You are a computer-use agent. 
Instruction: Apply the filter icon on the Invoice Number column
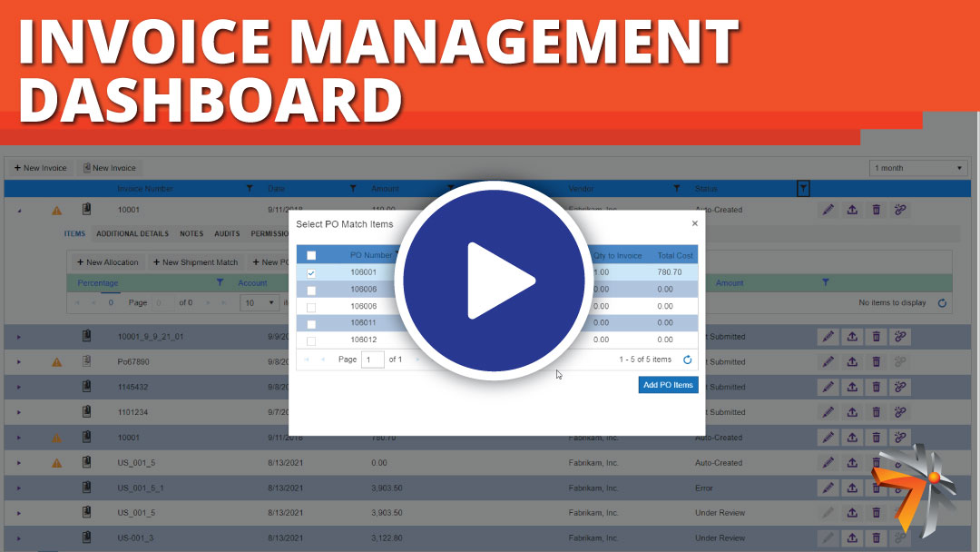pyautogui.click(x=250, y=188)
